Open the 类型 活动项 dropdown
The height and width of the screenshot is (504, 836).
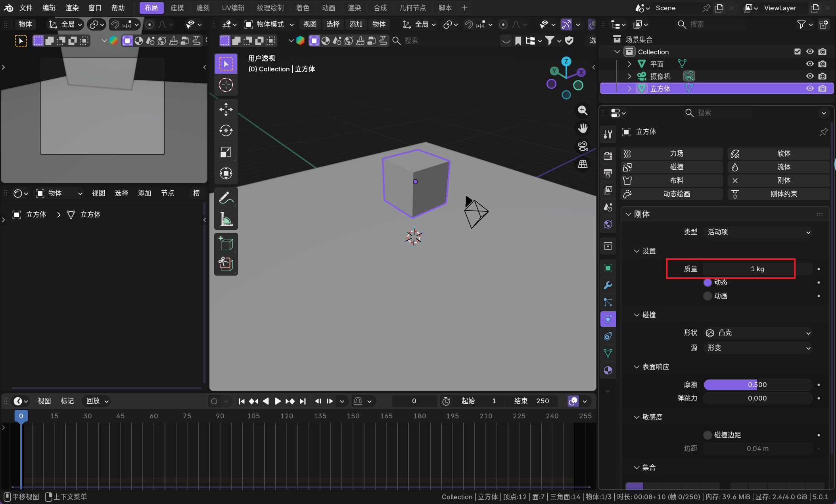(758, 232)
